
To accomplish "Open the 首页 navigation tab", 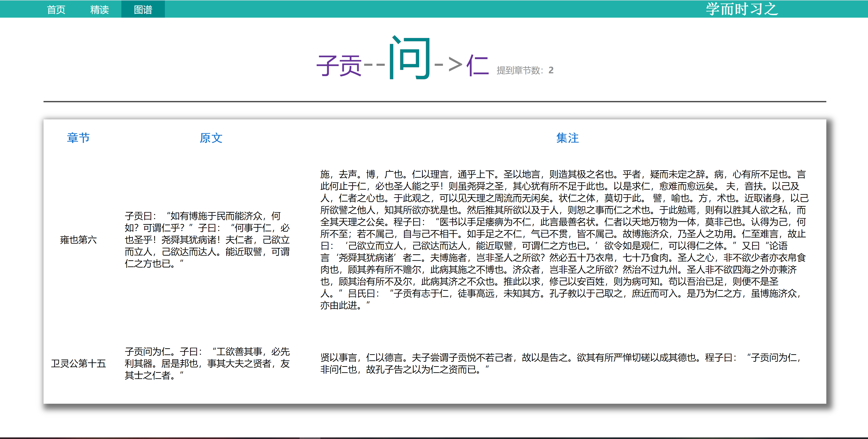I will pyautogui.click(x=56, y=9).
